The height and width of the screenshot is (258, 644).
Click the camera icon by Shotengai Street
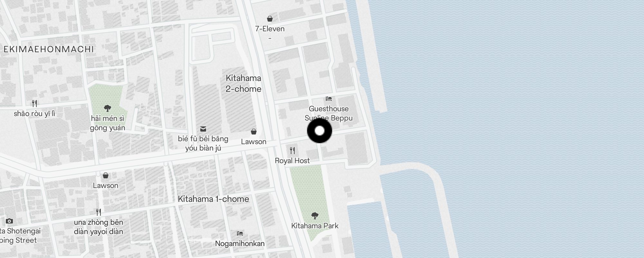[9, 221]
